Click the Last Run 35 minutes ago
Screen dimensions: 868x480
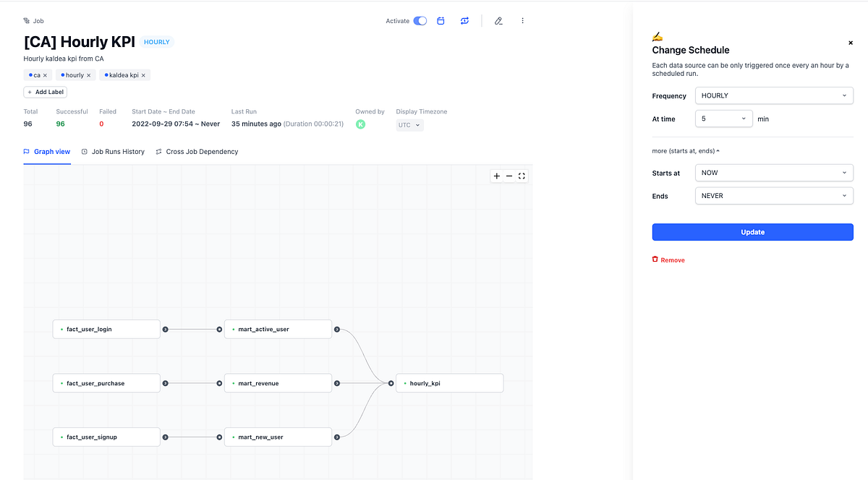click(256, 124)
